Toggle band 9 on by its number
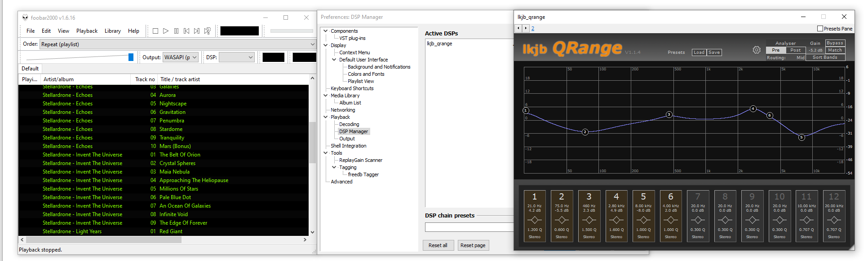The image size is (868, 261). coord(752,196)
